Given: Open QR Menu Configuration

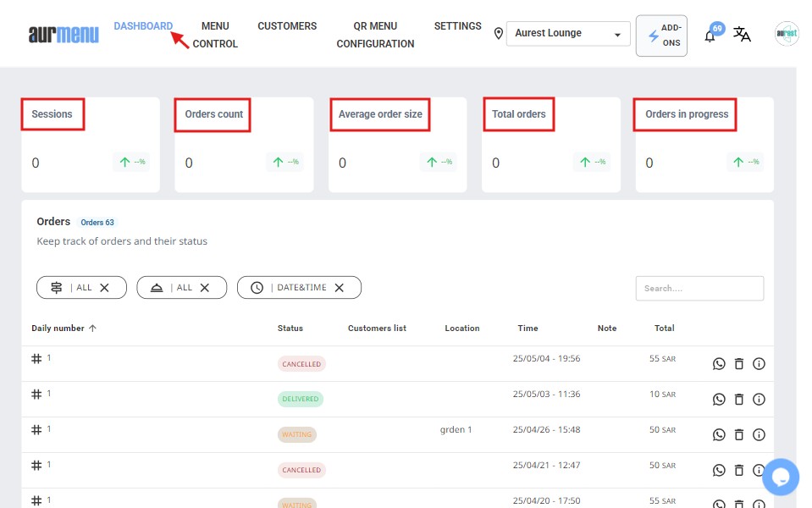Looking at the screenshot, I should pyautogui.click(x=375, y=35).
